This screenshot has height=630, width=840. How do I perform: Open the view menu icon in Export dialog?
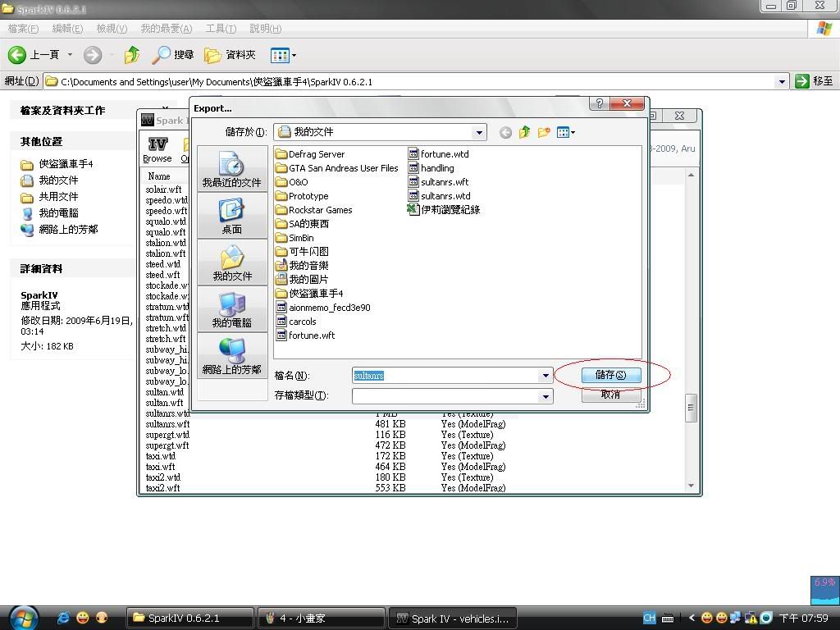click(565, 132)
